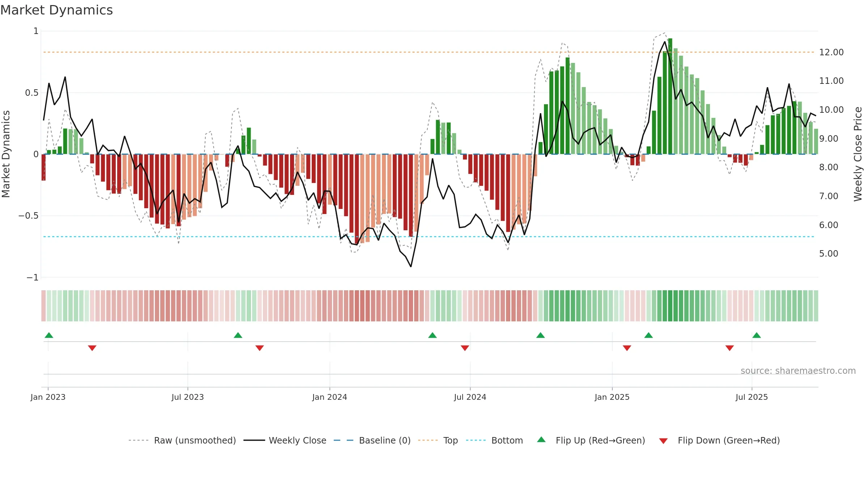Click the source: sharemaestro.com text
The image size is (868, 488).
(798, 371)
